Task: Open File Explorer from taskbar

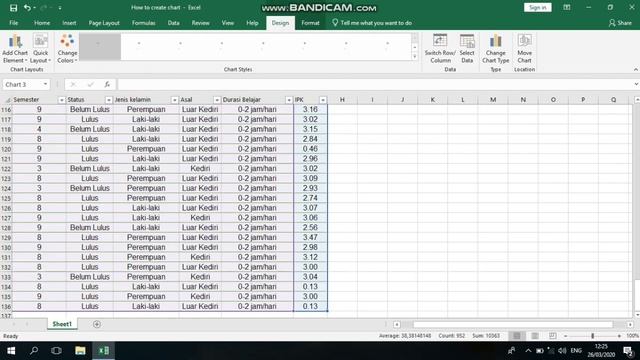Action: tap(80, 351)
